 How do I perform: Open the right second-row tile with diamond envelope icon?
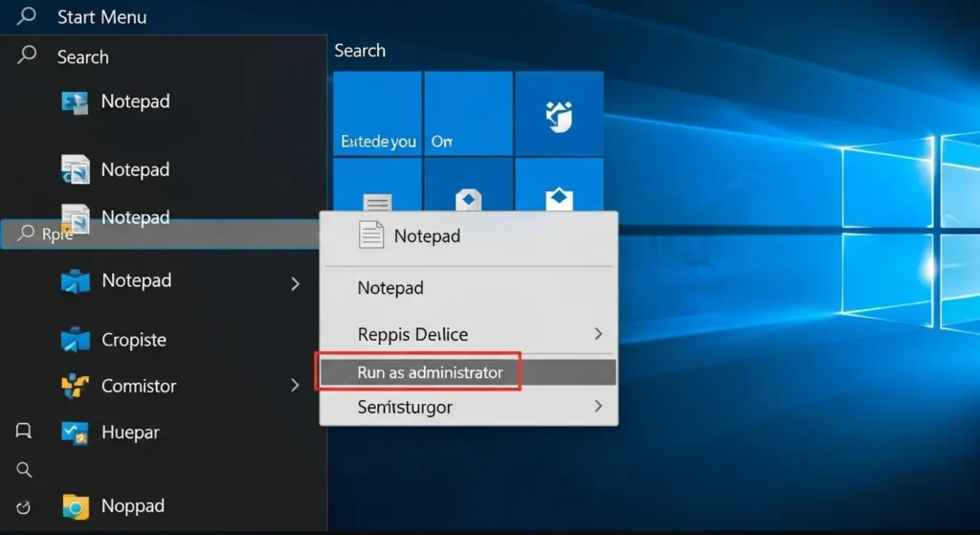(559, 185)
